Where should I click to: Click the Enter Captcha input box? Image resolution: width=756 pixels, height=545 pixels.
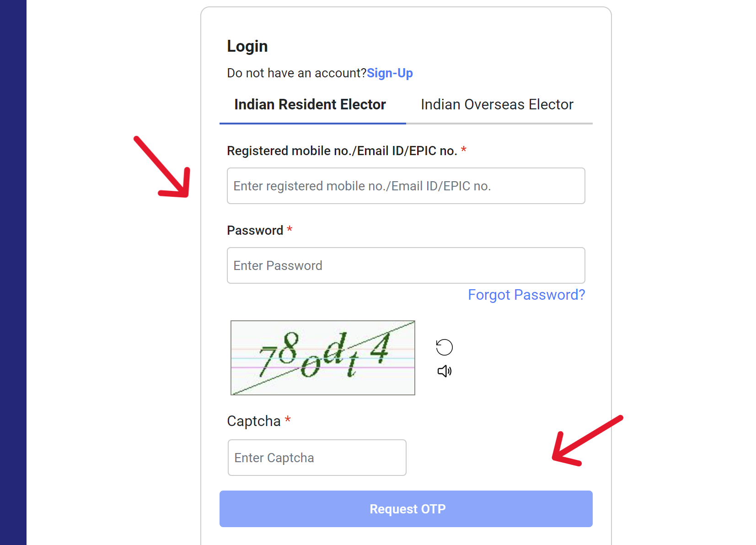coord(317,458)
